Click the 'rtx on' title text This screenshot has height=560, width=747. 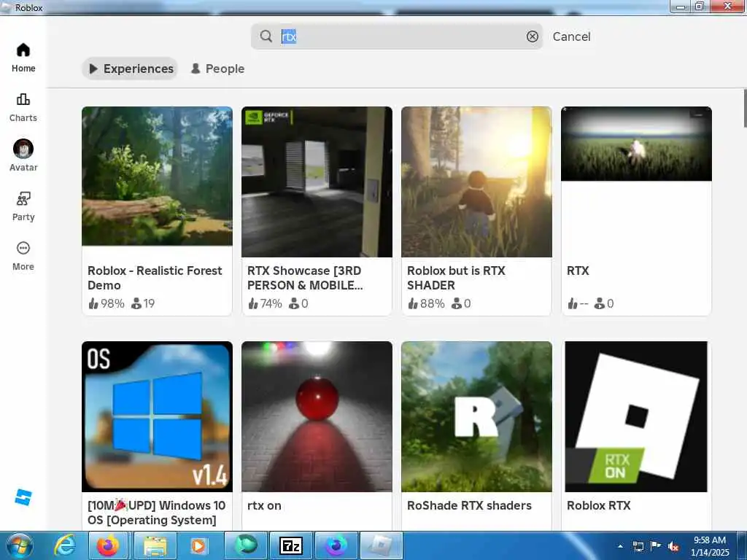pos(264,505)
